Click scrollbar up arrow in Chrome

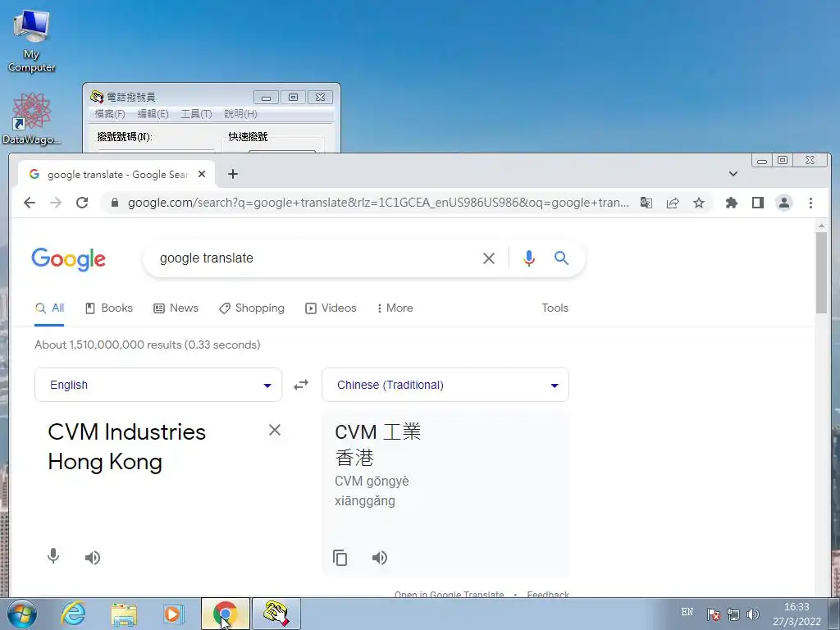coord(821,226)
